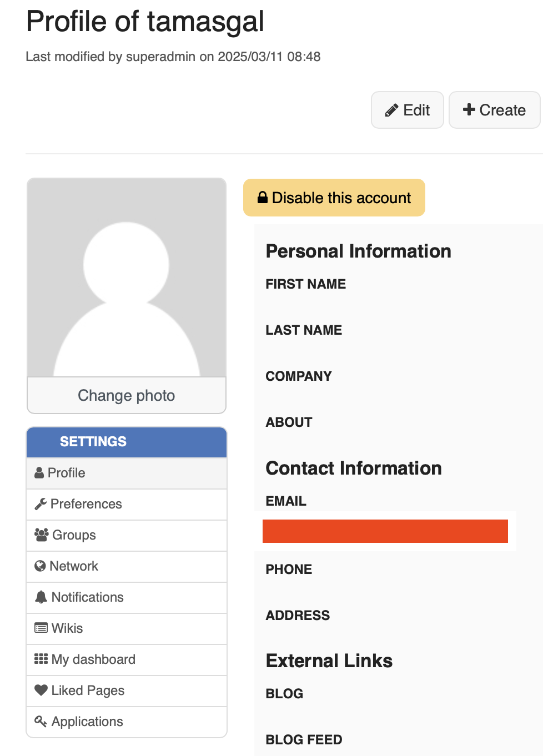This screenshot has width=543, height=756.
Task: Click the Edit button
Action: 408,110
